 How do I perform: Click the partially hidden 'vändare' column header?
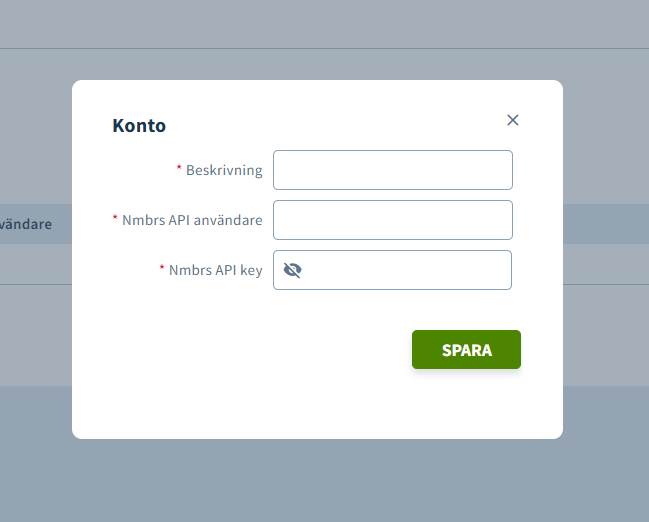[x=26, y=224]
